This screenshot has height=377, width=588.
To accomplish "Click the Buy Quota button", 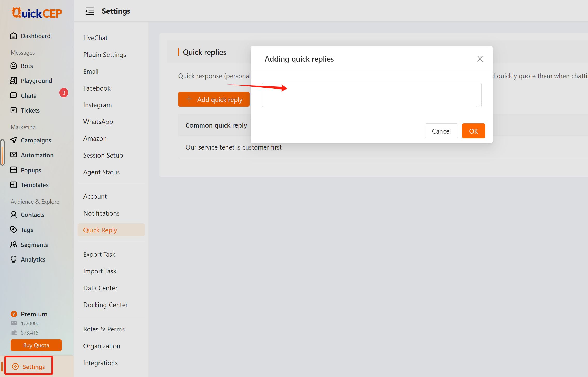I will [36, 345].
